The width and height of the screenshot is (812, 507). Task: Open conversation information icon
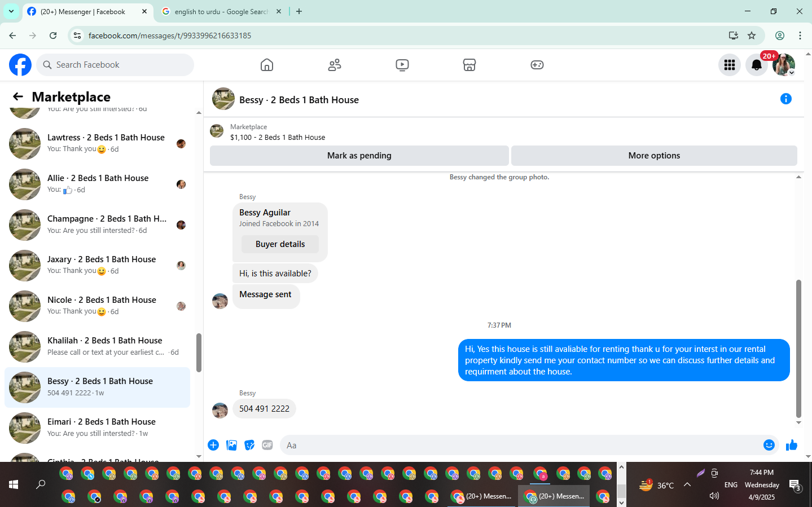(785, 99)
